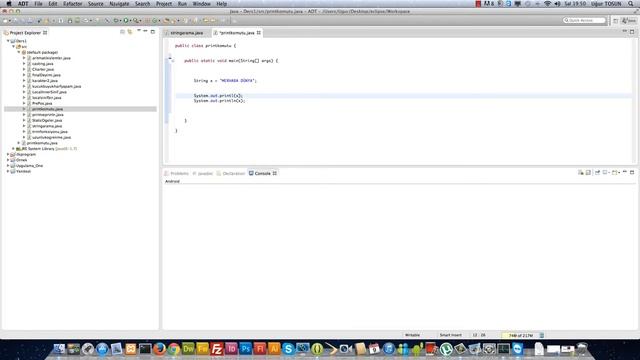Expand the Uygulama_One project node
The width and height of the screenshot is (640, 360).
(8, 166)
